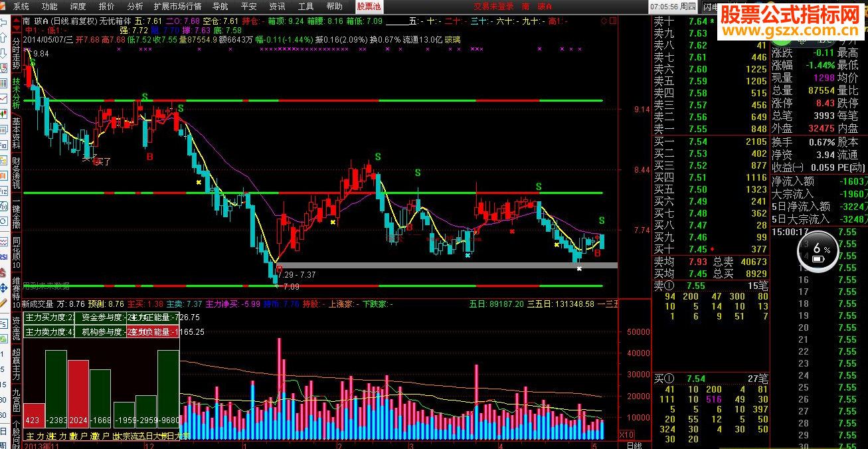This screenshot has width=868, height=449.
Task: Click the 15:00:17 tick trade row
Action: (x=820, y=232)
